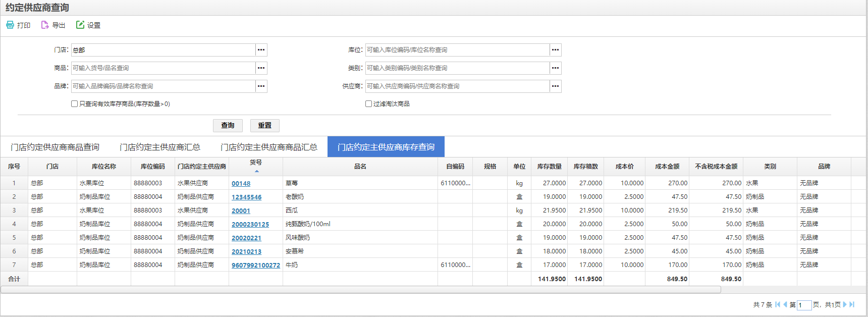This screenshot has width=868, height=317.
Task: Enable 过滤淘汰商品 checkbox
Action: (368, 104)
